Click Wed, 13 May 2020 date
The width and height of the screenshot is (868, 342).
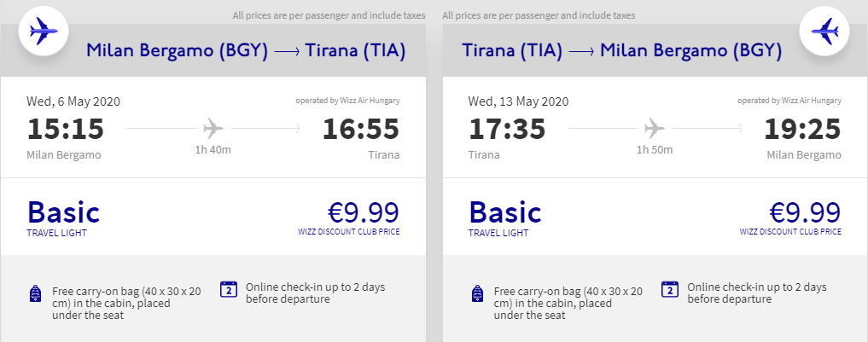518,101
